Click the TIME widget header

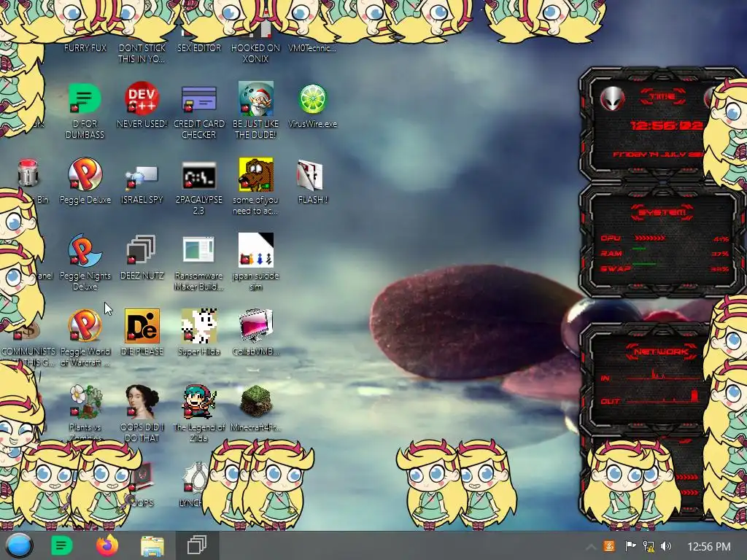[x=662, y=97]
